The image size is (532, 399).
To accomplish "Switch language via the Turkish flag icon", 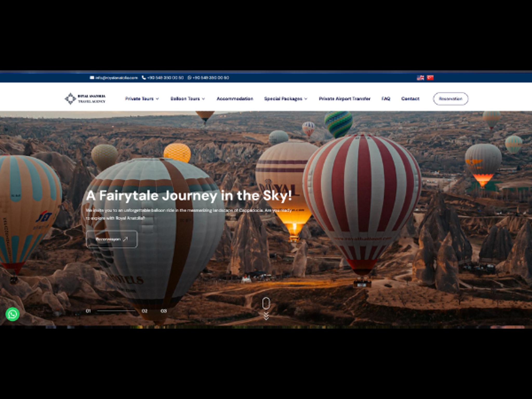I will point(430,78).
